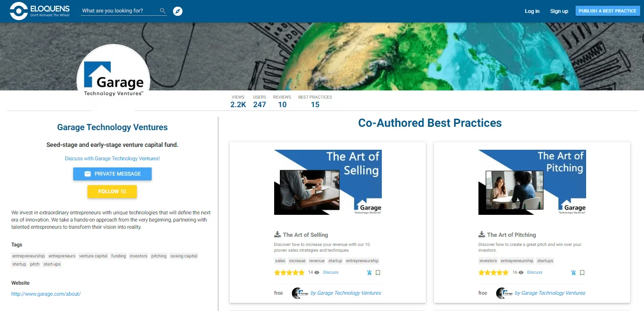Image resolution: width=644 pixels, height=311 pixels.
Task: Open 'Discuss with Garage Technology Ventures!' link
Action: click(112, 158)
